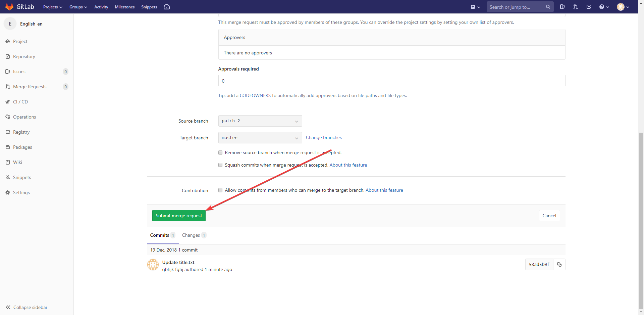Click 'There are no approvers' text
This screenshot has height=315, width=644.
pyautogui.click(x=248, y=53)
